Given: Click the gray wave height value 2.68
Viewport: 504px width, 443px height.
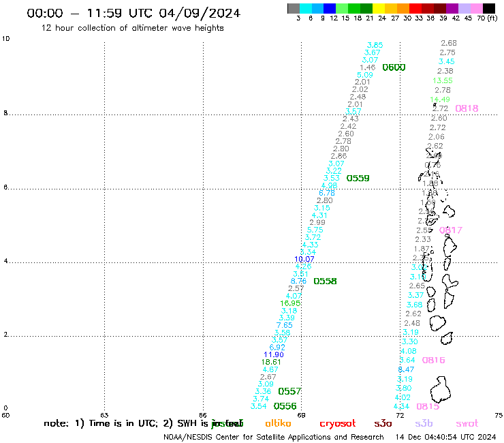Looking at the screenshot, I should coord(449,43).
